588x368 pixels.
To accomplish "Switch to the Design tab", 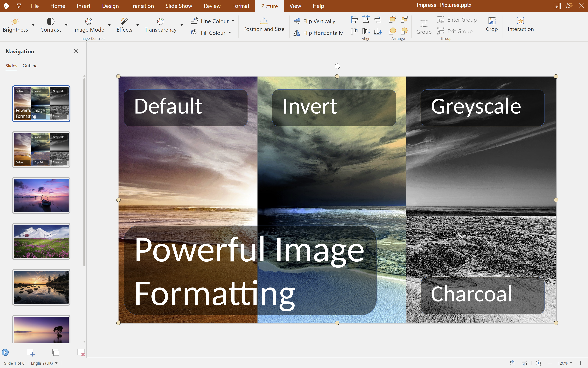I will [x=110, y=6].
